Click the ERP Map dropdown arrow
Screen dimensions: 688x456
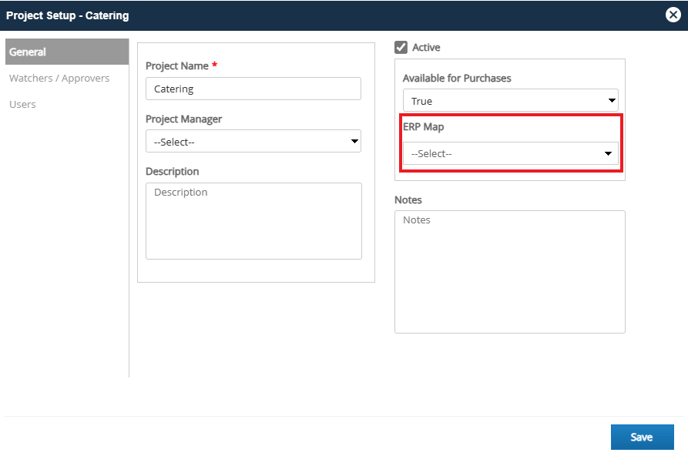(608, 153)
